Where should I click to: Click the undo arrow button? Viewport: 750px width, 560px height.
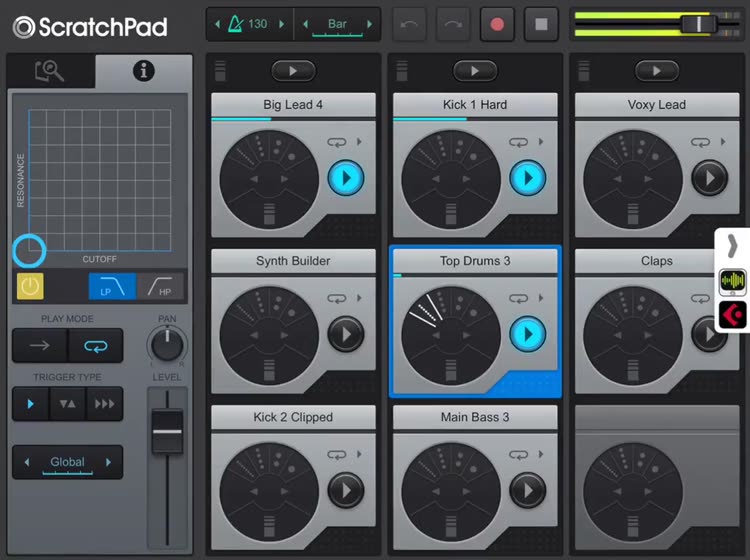pos(409,24)
